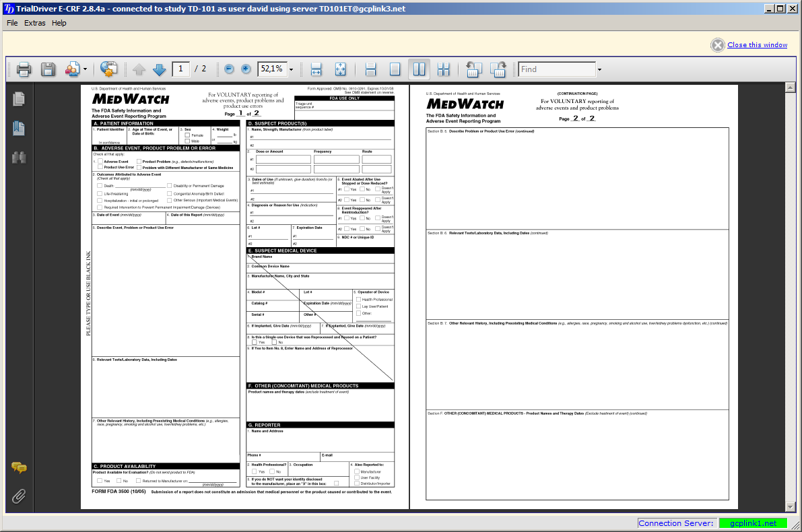Screen dimensions: 802x532
Task: Click the gcplink1.net connection server indicator
Action: [752, 523]
